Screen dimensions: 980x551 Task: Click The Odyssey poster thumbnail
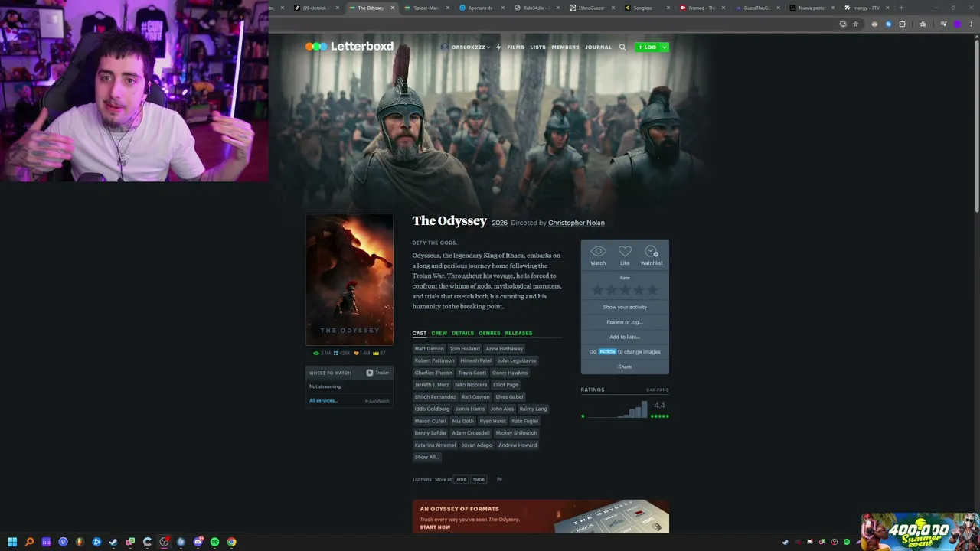point(349,280)
